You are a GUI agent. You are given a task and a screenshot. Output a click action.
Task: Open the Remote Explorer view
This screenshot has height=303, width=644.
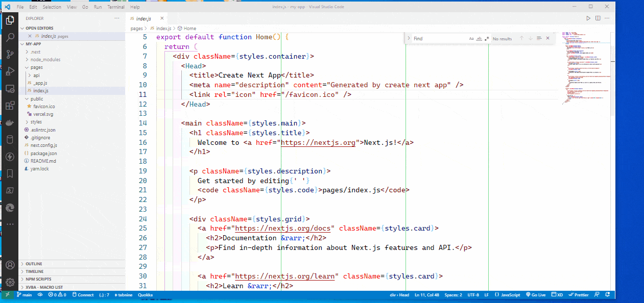click(x=10, y=88)
